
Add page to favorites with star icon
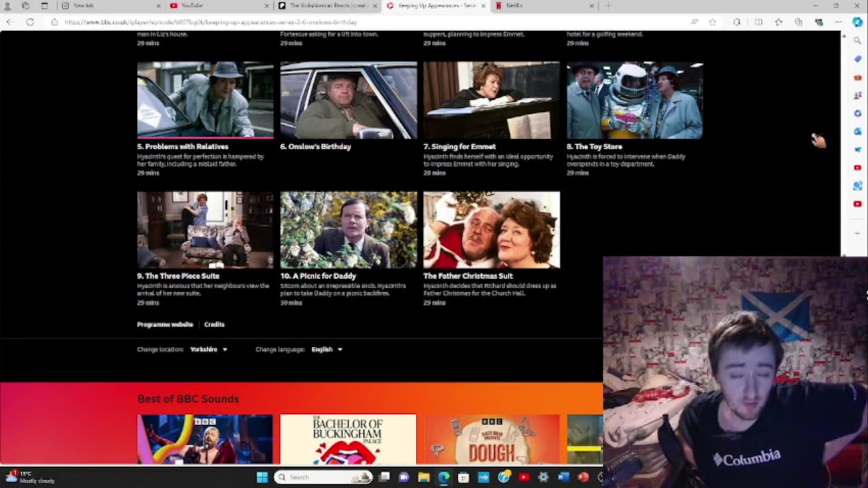pos(713,22)
